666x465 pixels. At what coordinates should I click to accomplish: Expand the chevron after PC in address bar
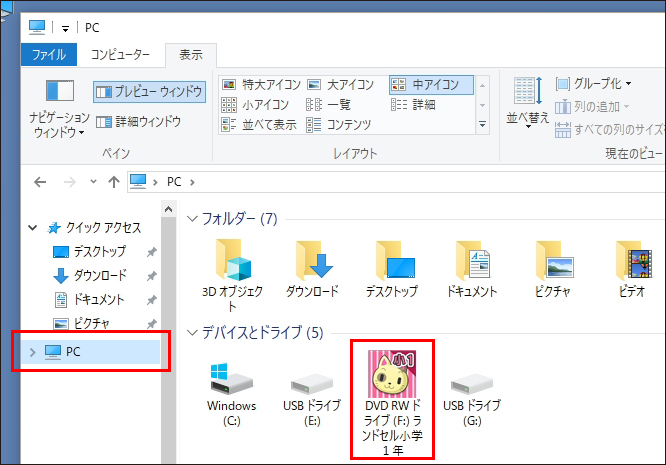(192, 182)
